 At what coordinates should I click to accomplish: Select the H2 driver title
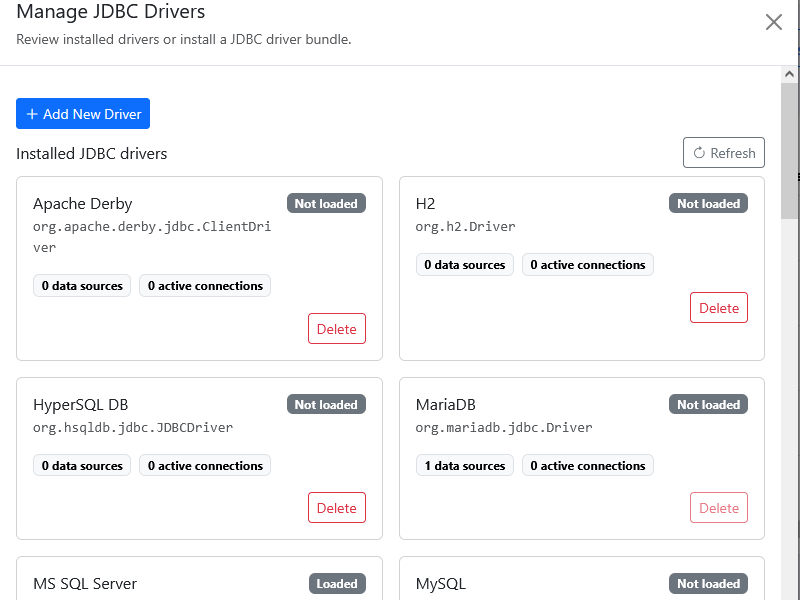(x=425, y=204)
